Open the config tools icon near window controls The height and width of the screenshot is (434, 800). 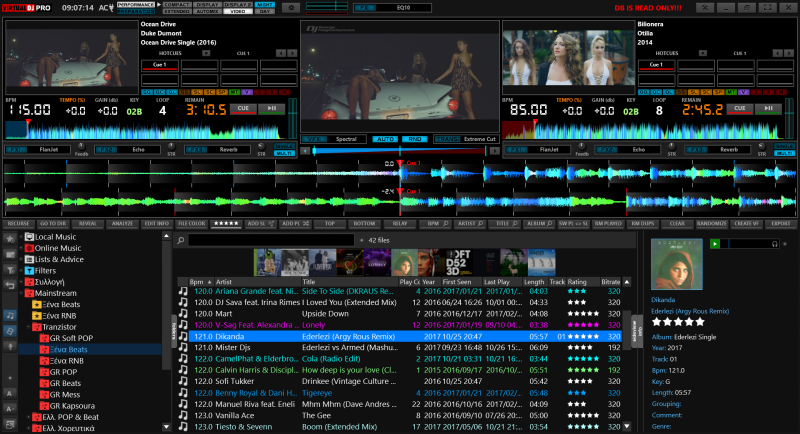pyautogui.click(x=705, y=8)
